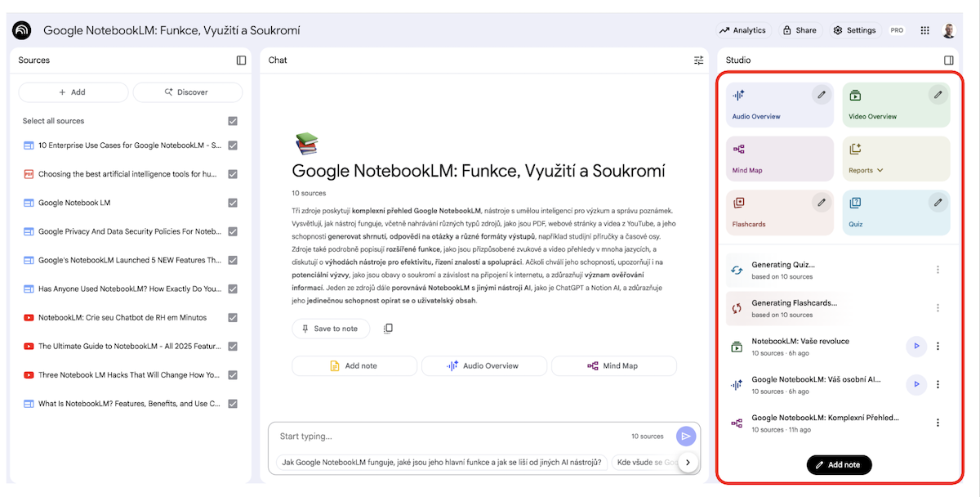The height and width of the screenshot is (497, 980).
Task: Expand the Reports dropdown in Studio
Action: (x=866, y=171)
